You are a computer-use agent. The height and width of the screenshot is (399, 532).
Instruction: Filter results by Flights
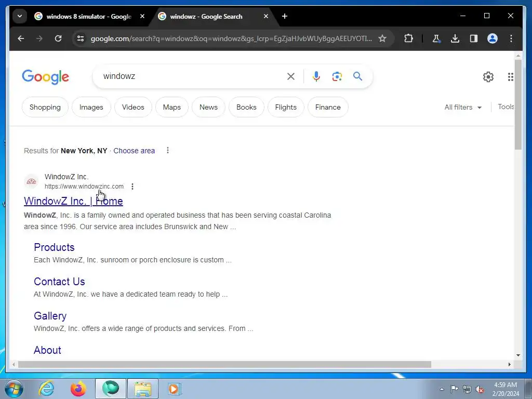point(286,107)
